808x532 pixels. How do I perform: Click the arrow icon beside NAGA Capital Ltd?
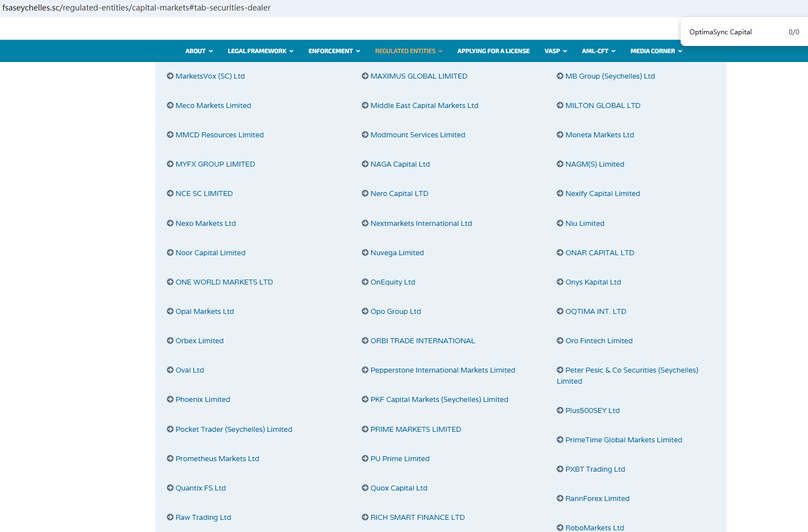click(x=365, y=164)
